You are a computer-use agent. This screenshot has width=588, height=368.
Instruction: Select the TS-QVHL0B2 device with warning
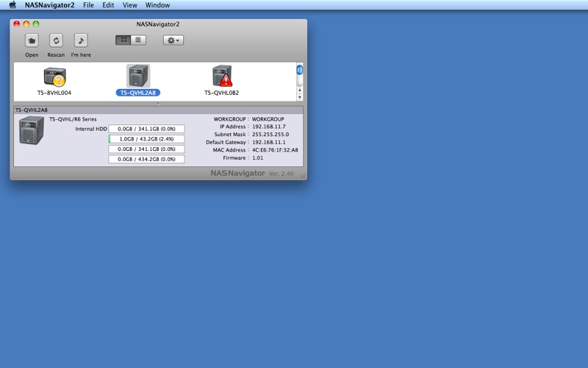[222, 76]
